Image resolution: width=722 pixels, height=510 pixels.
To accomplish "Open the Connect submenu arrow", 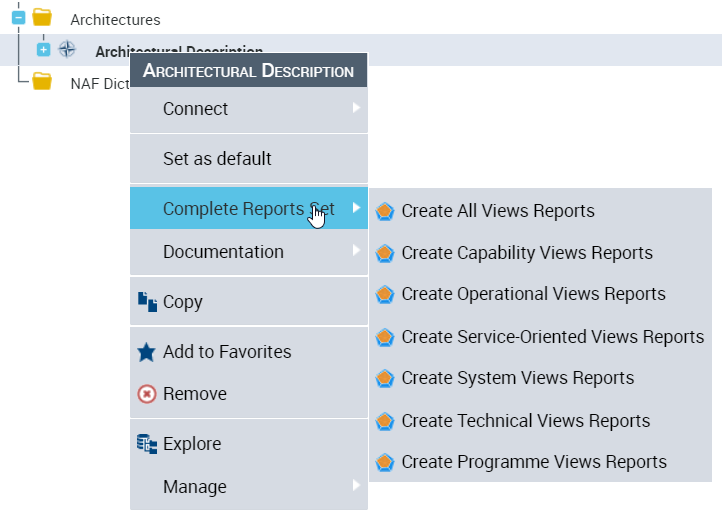I will tap(356, 108).
